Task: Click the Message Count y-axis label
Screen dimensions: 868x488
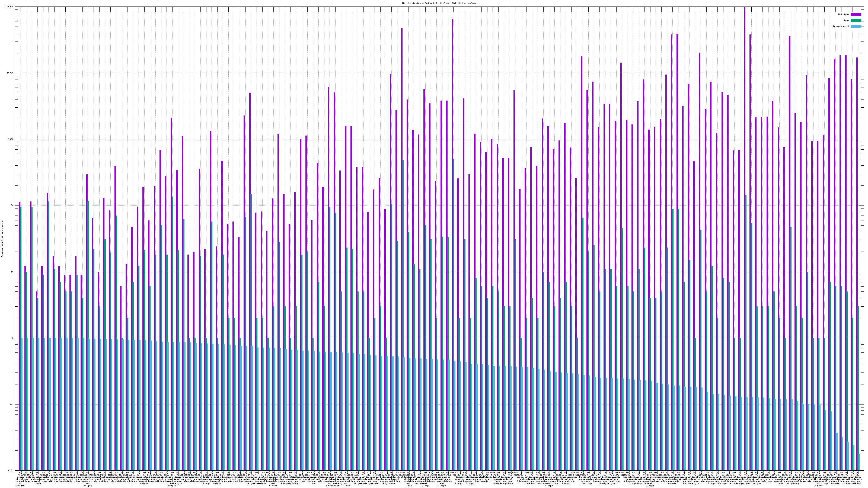Action: pyautogui.click(x=2, y=239)
